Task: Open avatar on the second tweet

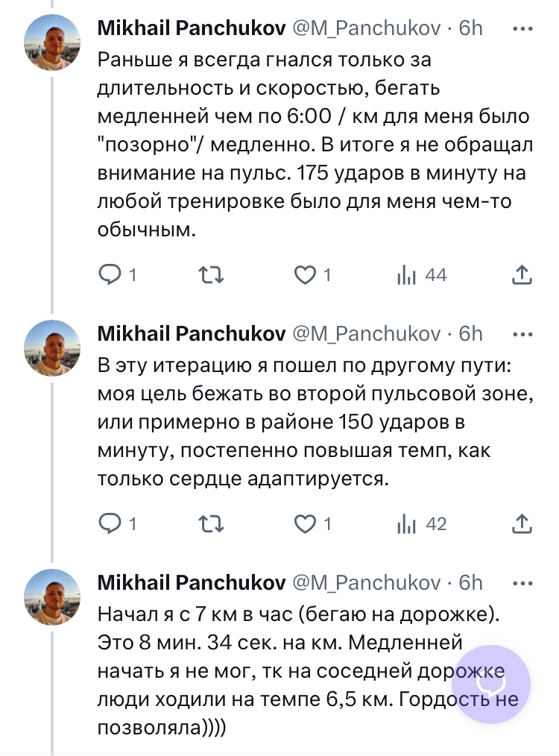Action: click(52, 348)
